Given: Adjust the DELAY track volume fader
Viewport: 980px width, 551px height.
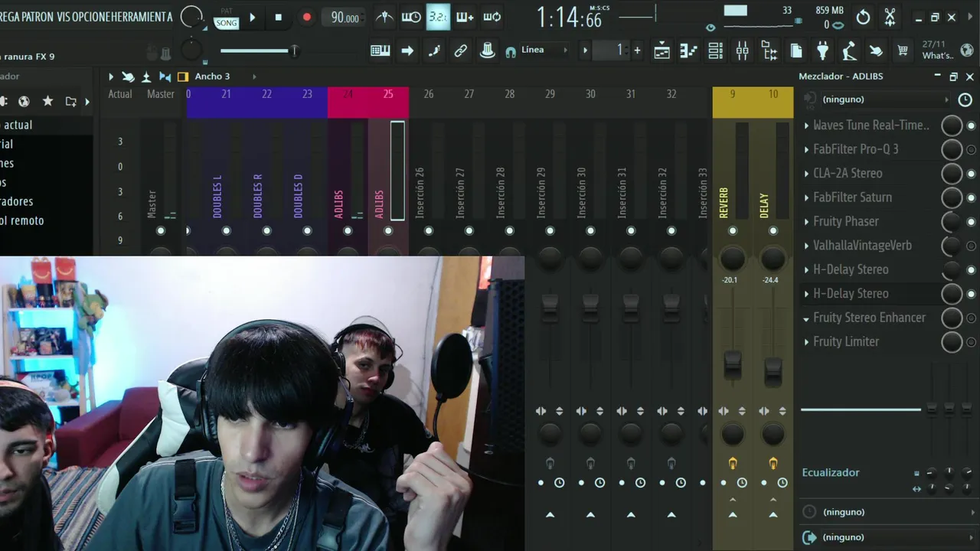Looking at the screenshot, I should [773, 372].
